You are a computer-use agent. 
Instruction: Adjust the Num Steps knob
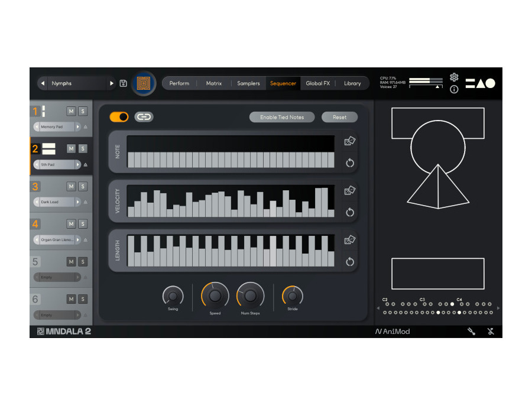[x=251, y=295]
